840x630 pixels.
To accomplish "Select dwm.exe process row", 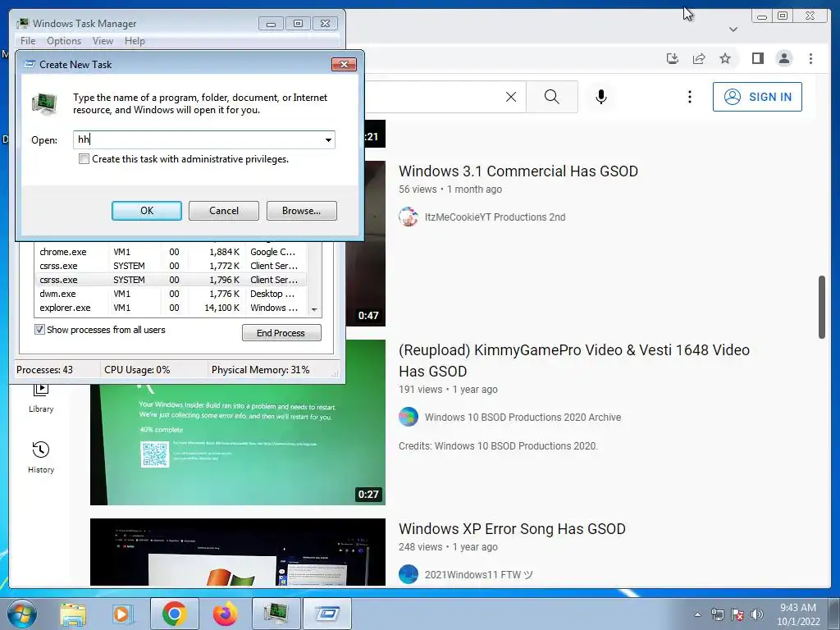I will point(171,294).
